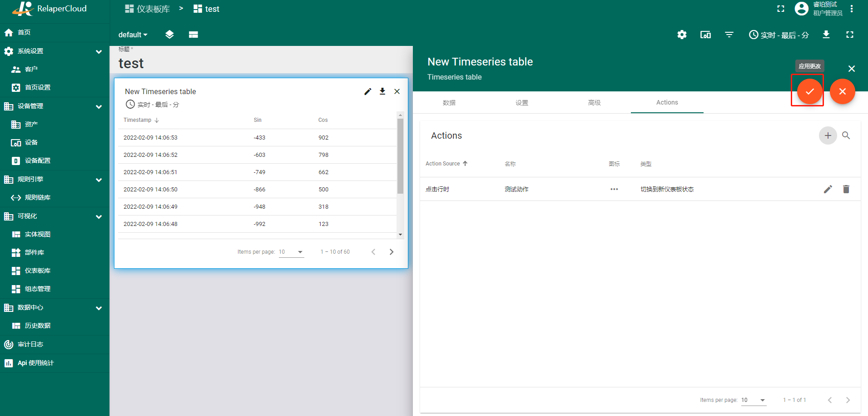Edit the 测试动作 action with the pencil

828,189
